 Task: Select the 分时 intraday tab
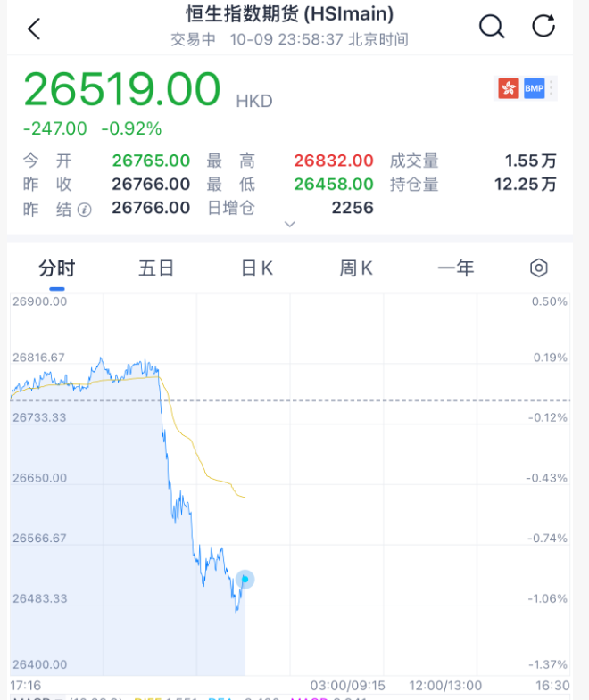pyautogui.click(x=57, y=268)
